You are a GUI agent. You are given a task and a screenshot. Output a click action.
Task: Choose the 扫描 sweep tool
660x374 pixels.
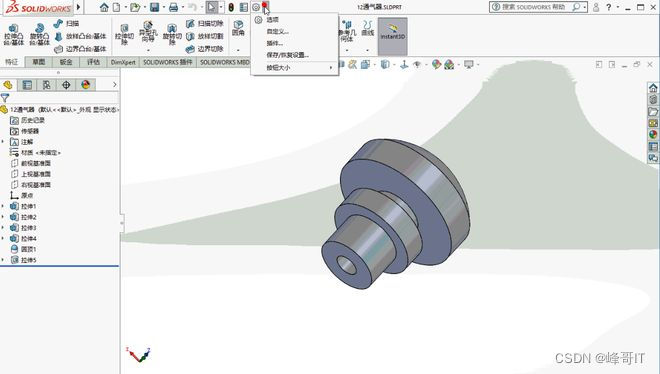tap(67, 24)
